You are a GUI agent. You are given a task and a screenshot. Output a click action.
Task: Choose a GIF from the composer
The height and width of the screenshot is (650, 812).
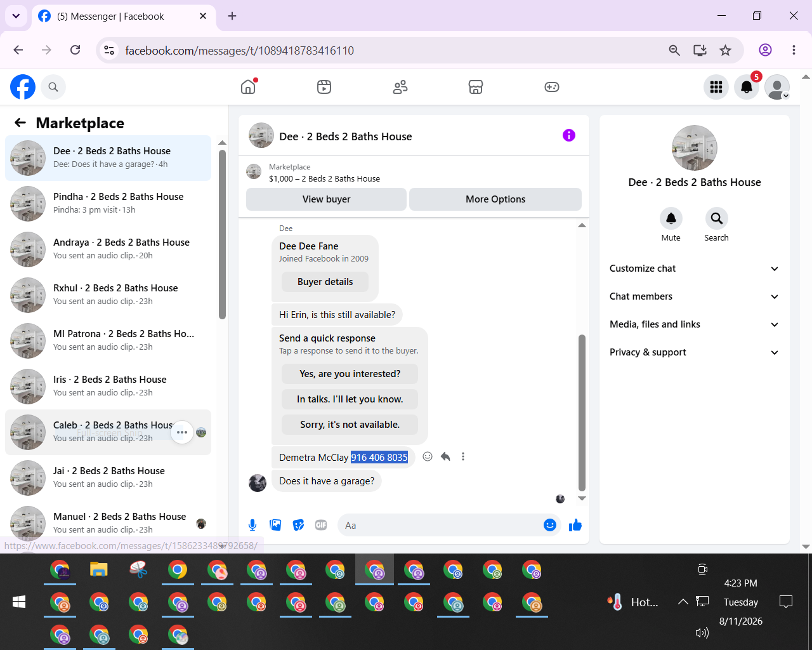coord(321,525)
